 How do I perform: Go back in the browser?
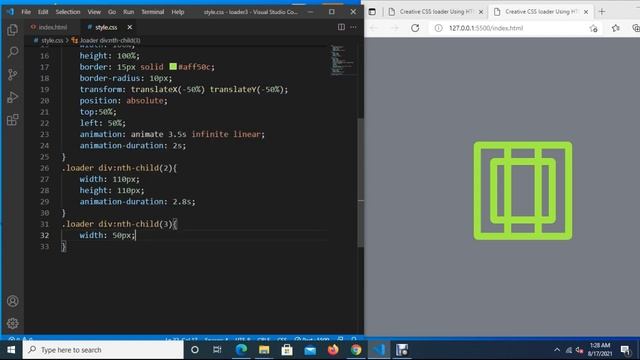(373, 28)
